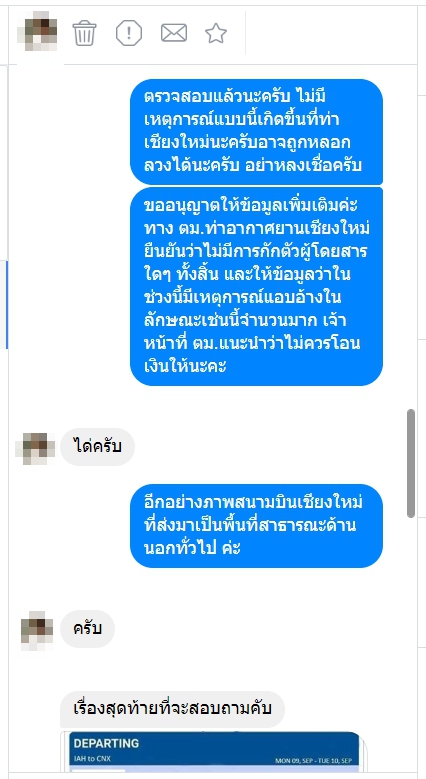Open the DEPARTING flight image attachment
The height and width of the screenshot is (779, 426).
[x=214, y=752]
